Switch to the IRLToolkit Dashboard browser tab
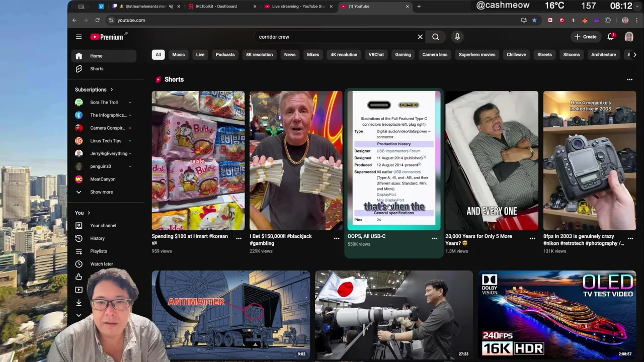Screen dimensions: 644x362 (x=221, y=7)
